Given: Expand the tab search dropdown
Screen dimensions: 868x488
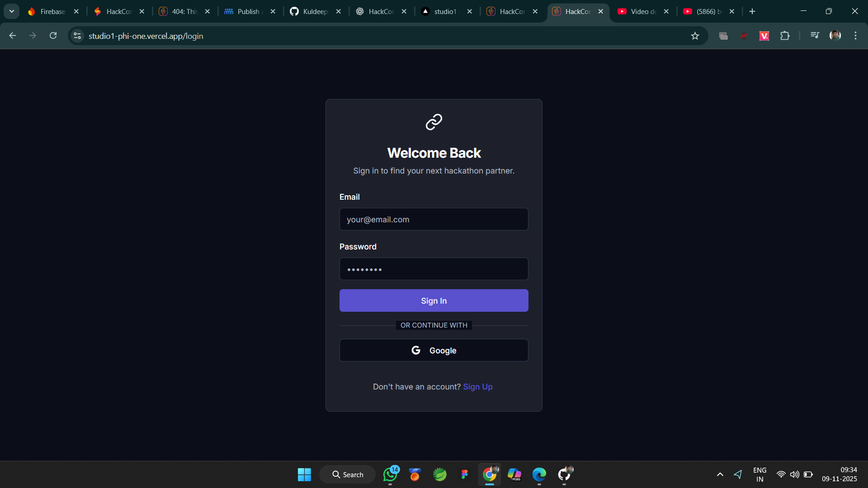Looking at the screenshot, I should click(x=11, y=11).
